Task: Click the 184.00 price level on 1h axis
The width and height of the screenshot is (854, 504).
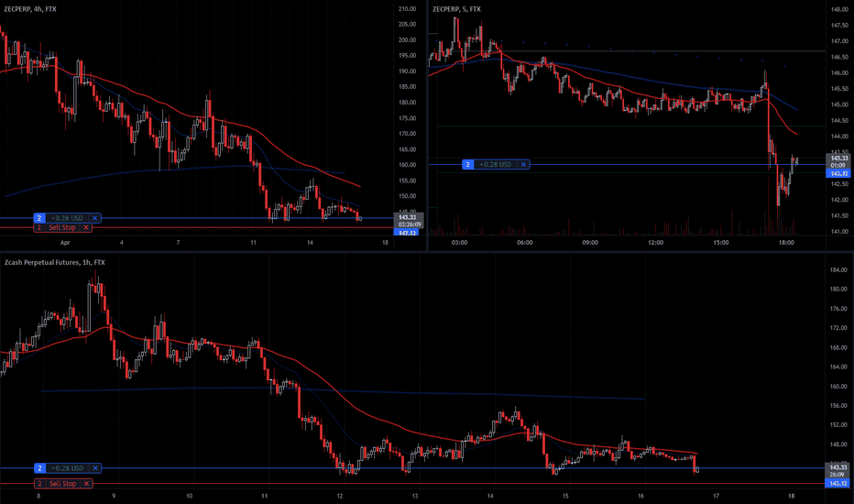Action: coord(839,269)
